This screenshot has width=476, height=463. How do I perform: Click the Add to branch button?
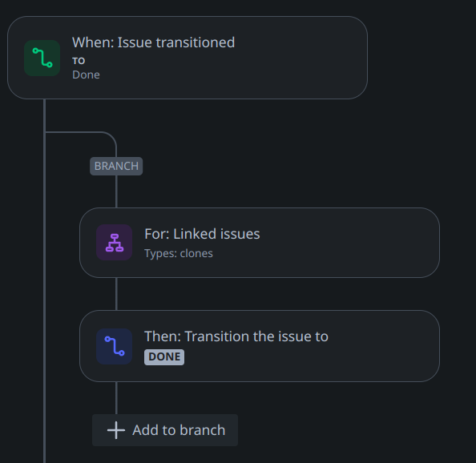pyautogui.click(x=165, y=430)
